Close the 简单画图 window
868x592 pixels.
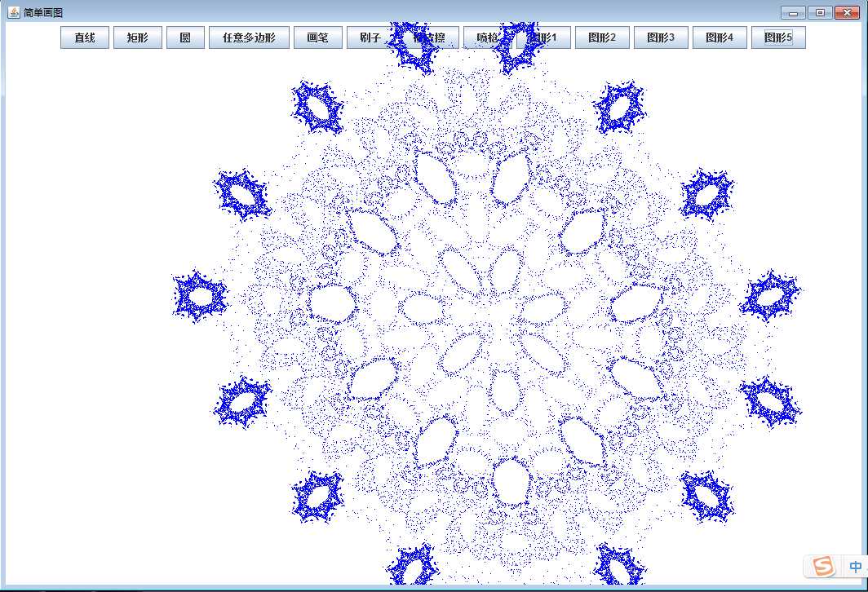point(847,13)
